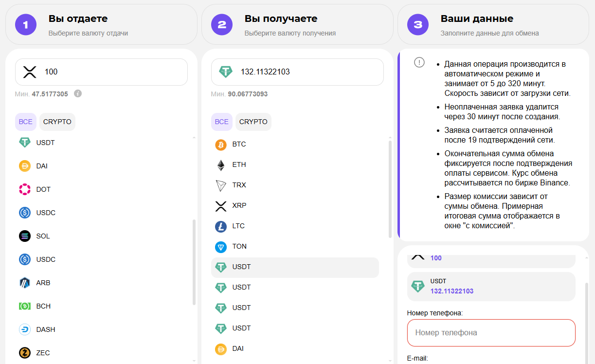Screen dimensions: 595x364
Task: Choose the DASH icon in send list
Action: coord(25,329)
